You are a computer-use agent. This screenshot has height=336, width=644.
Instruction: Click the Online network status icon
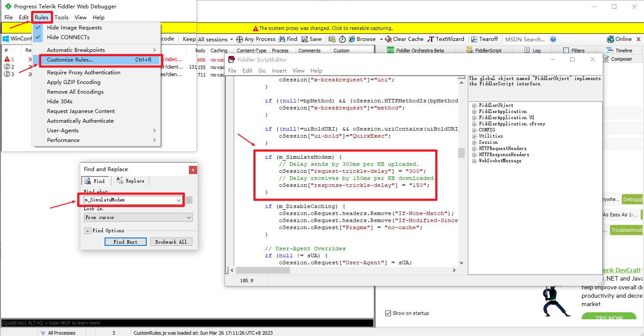610,39
